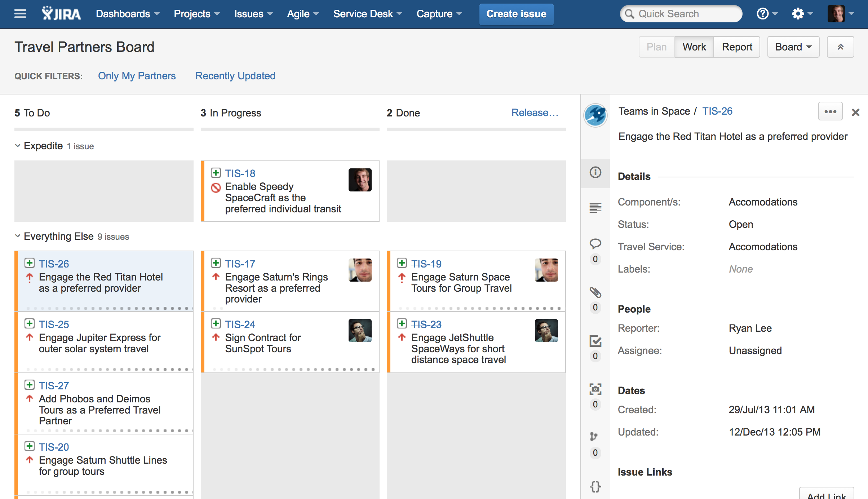Collapse the Expedite swimlane

(x=18, y=146)
